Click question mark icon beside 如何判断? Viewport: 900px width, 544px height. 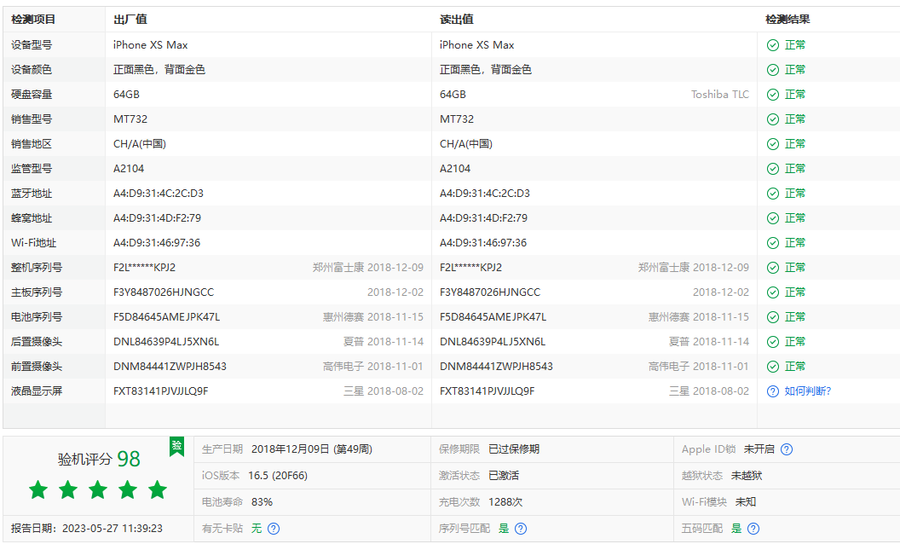pos(773,391)
